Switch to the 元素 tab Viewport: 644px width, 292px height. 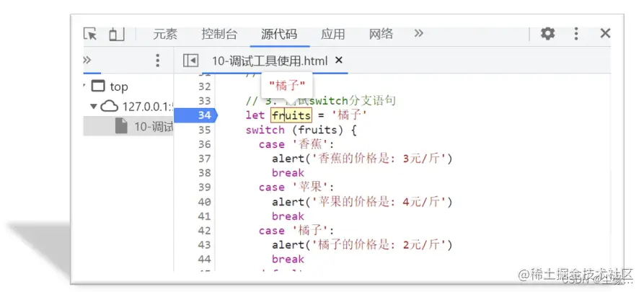165,34
